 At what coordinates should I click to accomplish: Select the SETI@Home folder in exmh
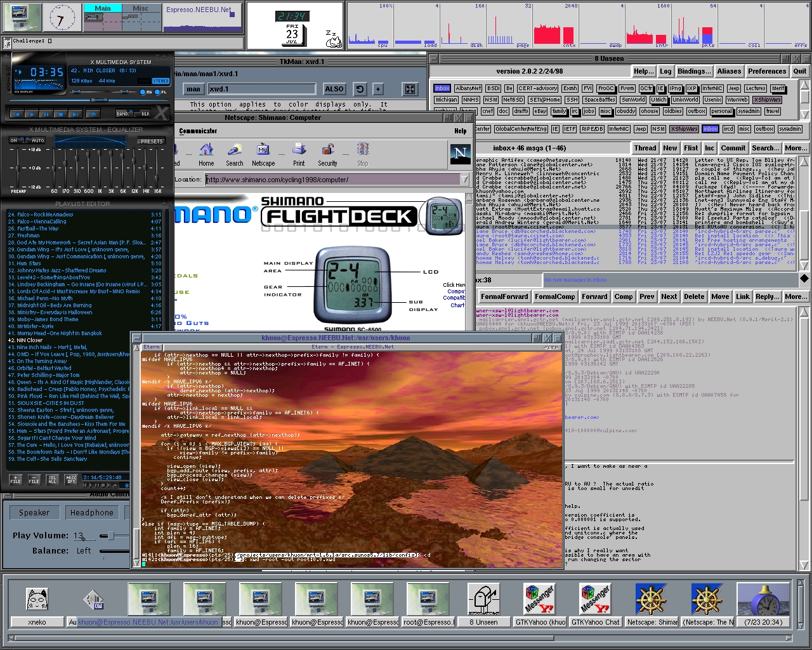(546, 100)
